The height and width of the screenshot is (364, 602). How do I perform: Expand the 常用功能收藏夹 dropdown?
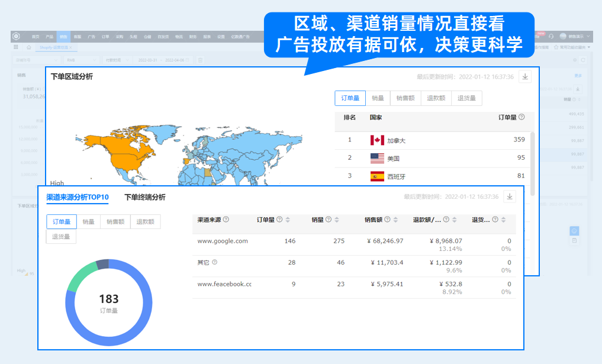[x=588, y=47]
